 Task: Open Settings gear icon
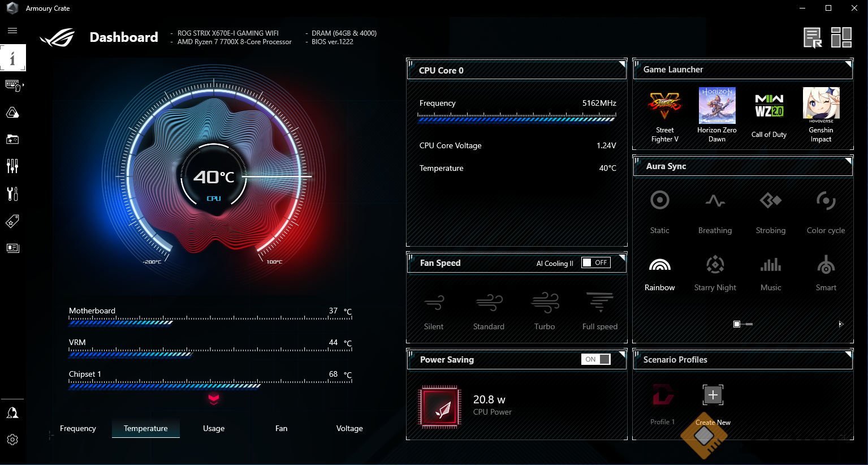(x=12, y=440)
